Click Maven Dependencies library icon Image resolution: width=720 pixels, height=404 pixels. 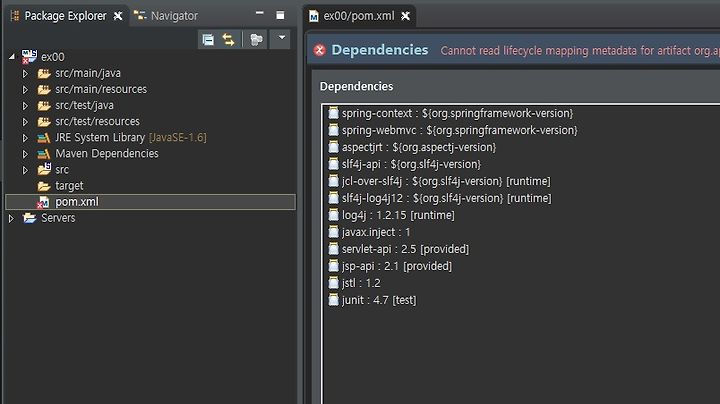click(44, 154)
